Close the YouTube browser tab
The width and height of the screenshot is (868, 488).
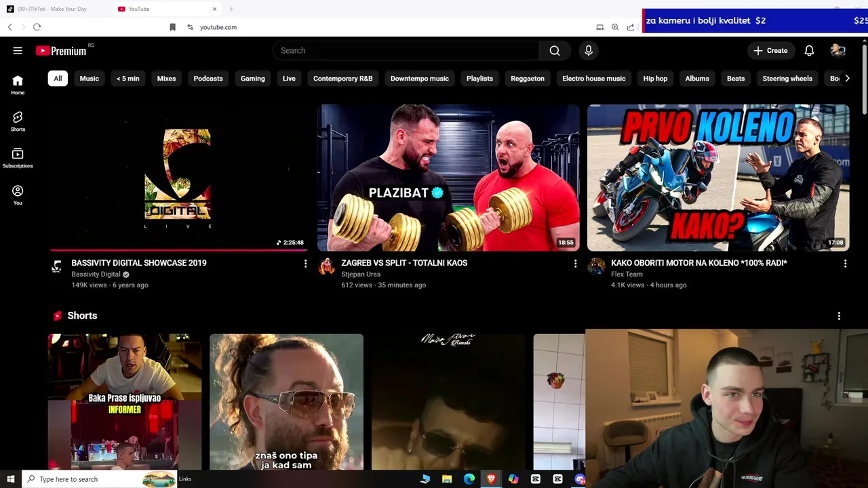[x=215, y=9]
